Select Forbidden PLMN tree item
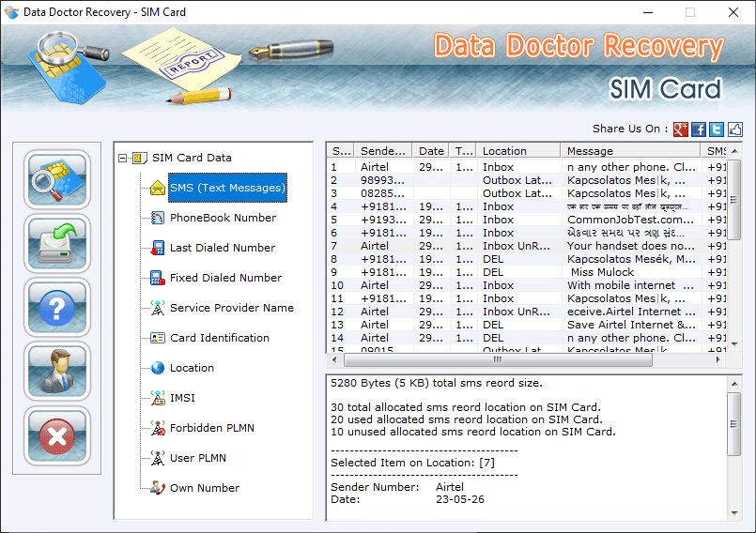Image resolution: width=756 pixels, height=533 pixels. point(211,428)
